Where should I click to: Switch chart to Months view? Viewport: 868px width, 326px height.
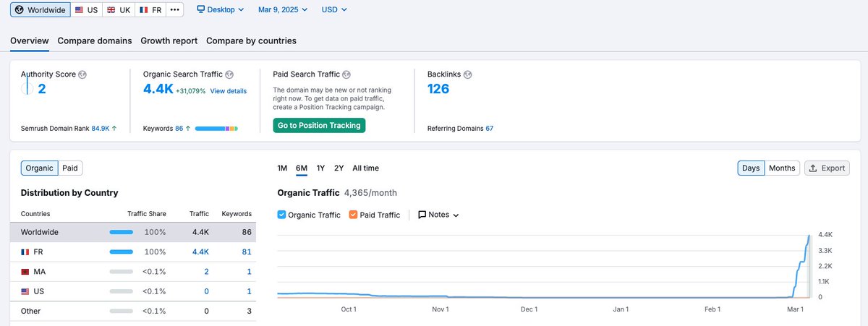[x=782, y=168]
